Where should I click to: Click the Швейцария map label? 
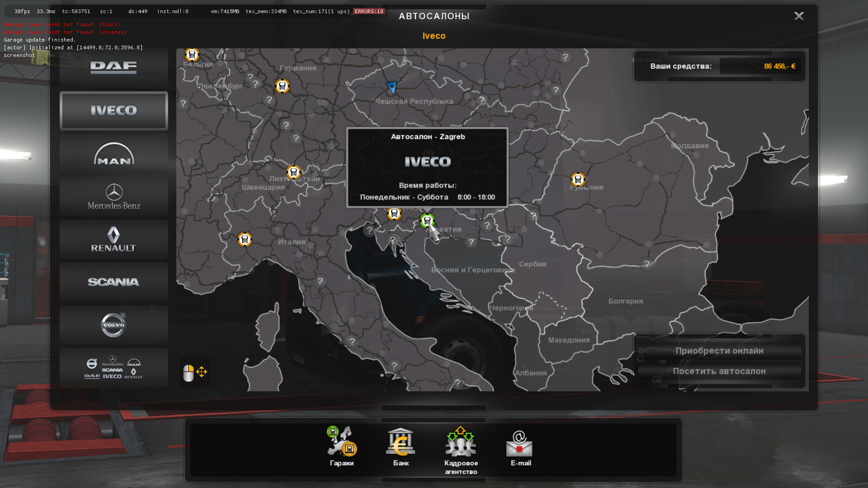[x=263, y=187]
